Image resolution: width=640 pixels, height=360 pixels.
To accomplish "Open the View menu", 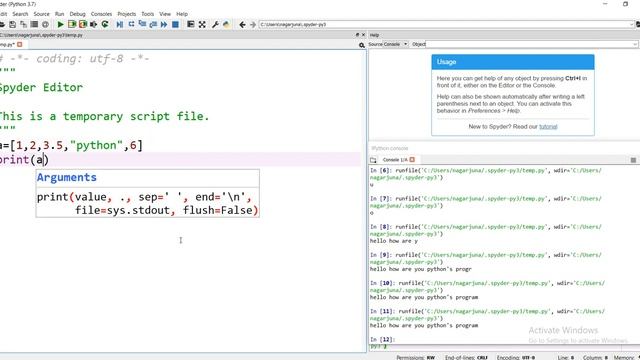I will (165, 14).
